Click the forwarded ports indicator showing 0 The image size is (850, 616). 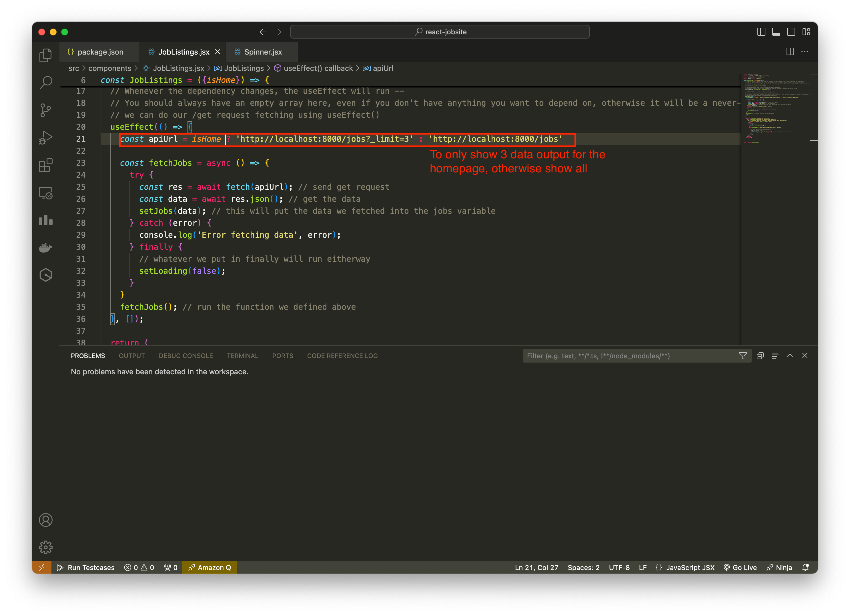click(x=171, y=567)
